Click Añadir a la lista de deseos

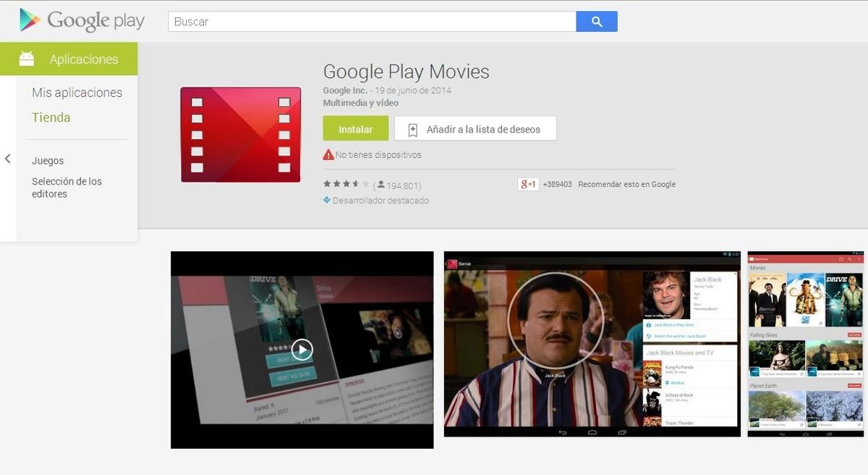click(475, 129)
